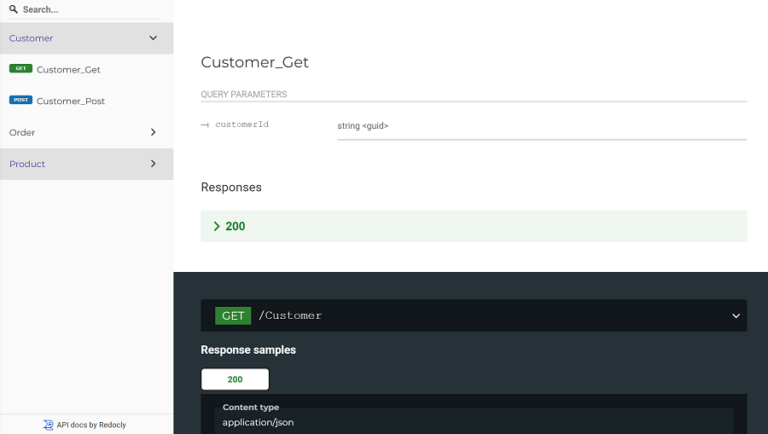Image resolution: width=768 pixels, height=434 pixels.
Task: Click the search magnifier icon
Action: click(14, 10)
